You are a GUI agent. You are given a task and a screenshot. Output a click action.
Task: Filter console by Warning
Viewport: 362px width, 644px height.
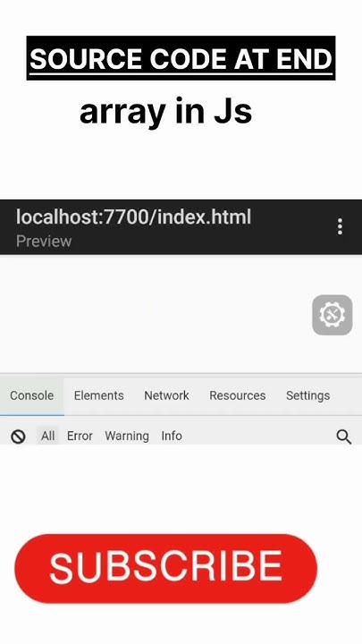[x=127, y=436]
